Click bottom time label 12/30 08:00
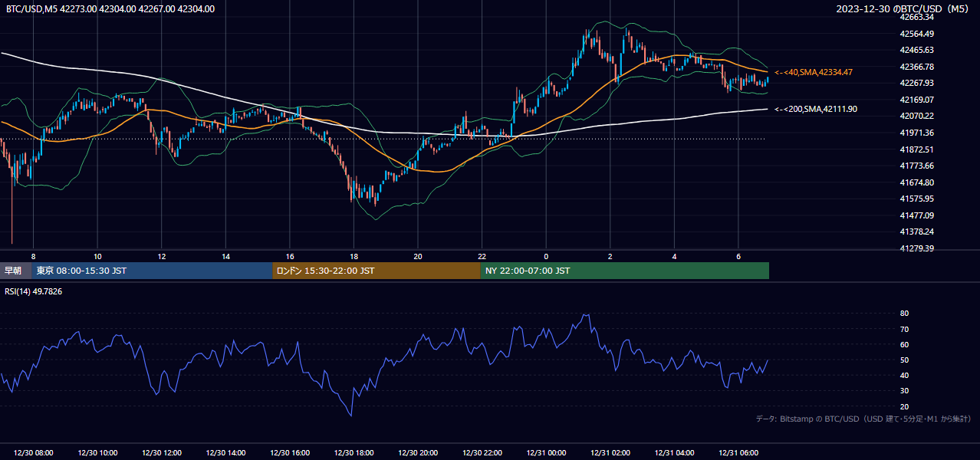Screen dimensions: 980x460 pos(33,453)
